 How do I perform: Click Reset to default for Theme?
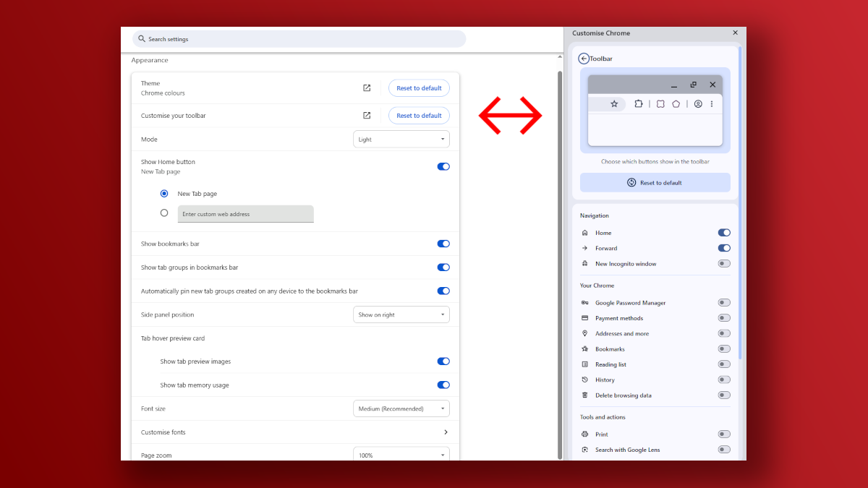tap(419, 87)
